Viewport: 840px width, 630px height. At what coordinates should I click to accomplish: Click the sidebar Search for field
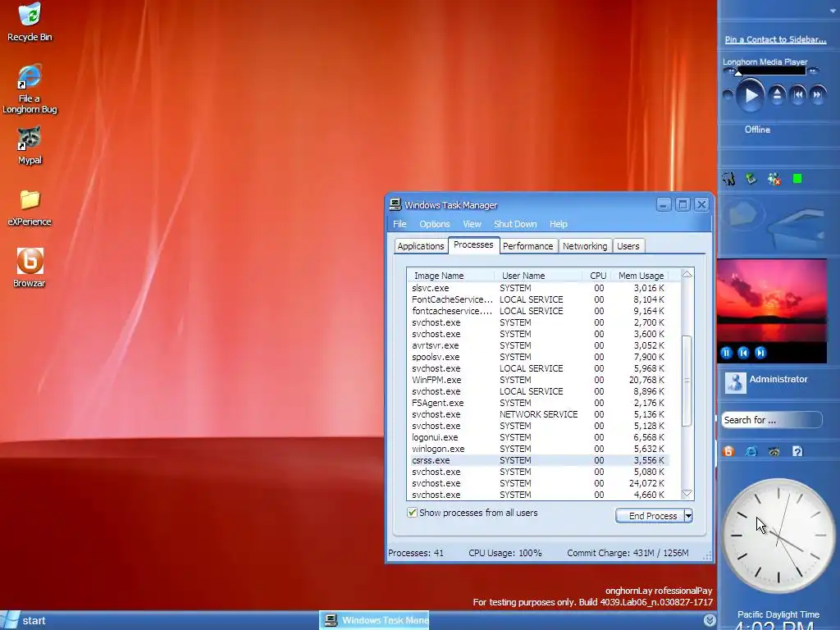[771, 420]
